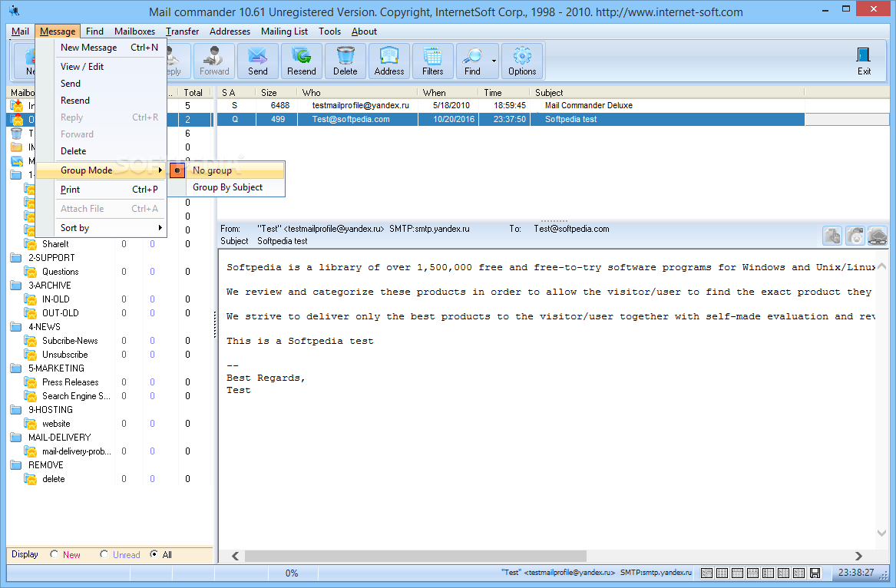Select the Unread display radio button
Viewport: 896px width, 588px height.
coord(104,554)
